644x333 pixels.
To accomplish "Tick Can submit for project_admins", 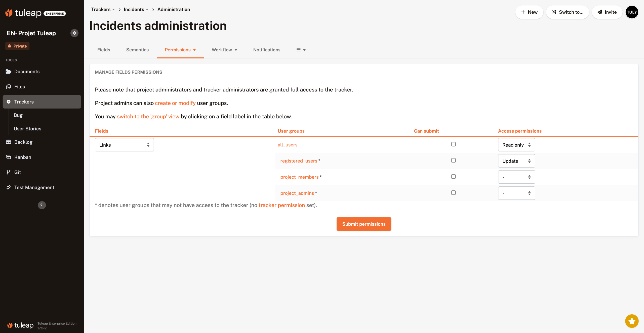I will point(453,193).
